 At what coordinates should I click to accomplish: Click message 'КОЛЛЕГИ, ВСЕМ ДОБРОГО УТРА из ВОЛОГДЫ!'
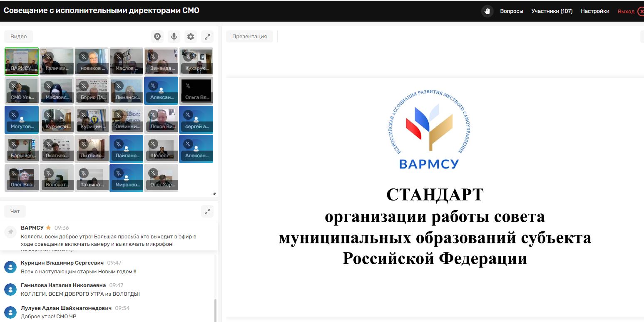coord(80,294)
